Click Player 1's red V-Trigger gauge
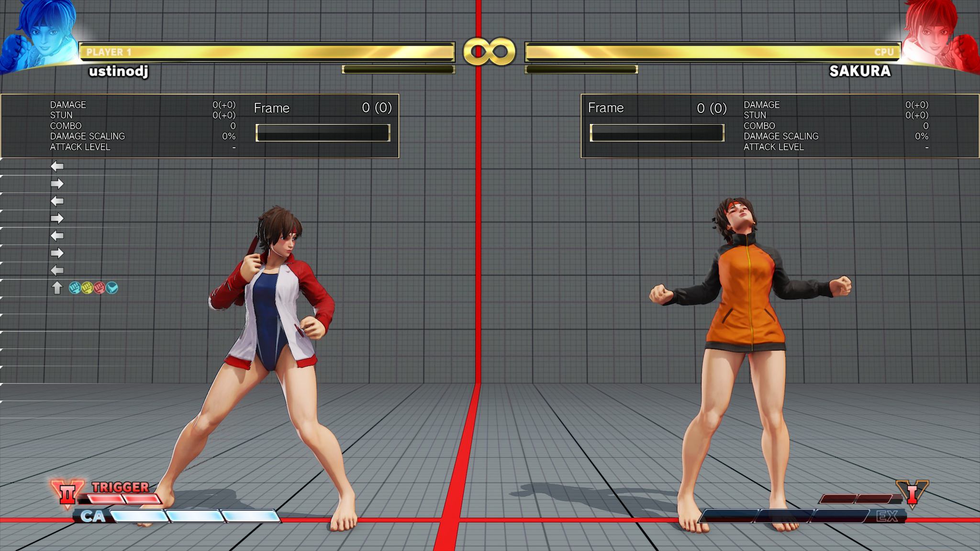The width and height of the screenshot is (980, 551). click(124, 499)
